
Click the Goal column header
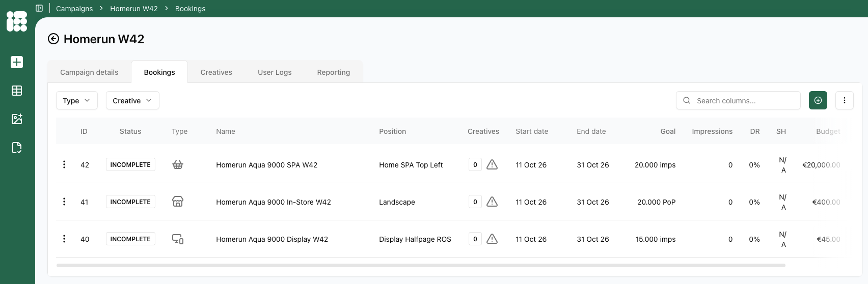(668, 131)
